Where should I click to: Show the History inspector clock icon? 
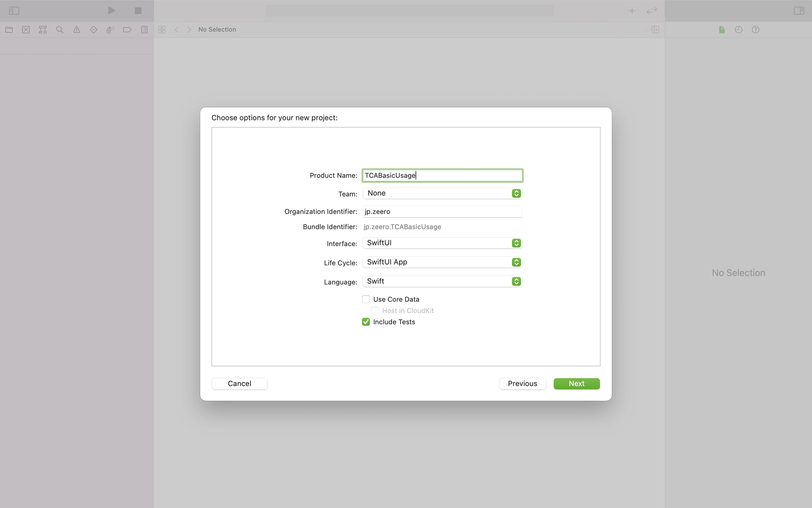click(738, 30)
